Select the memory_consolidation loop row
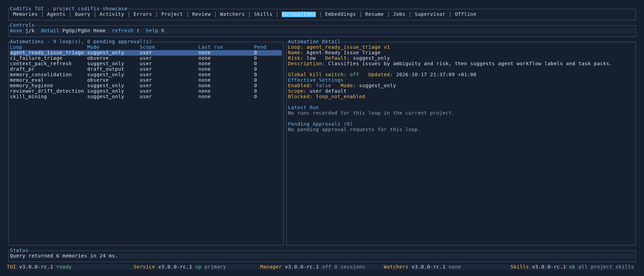The image size is (644, 276). (x=146, y=74)
